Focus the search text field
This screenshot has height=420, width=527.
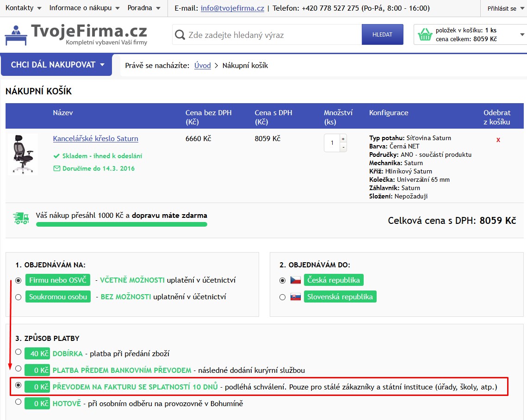(x=267, y=35)
